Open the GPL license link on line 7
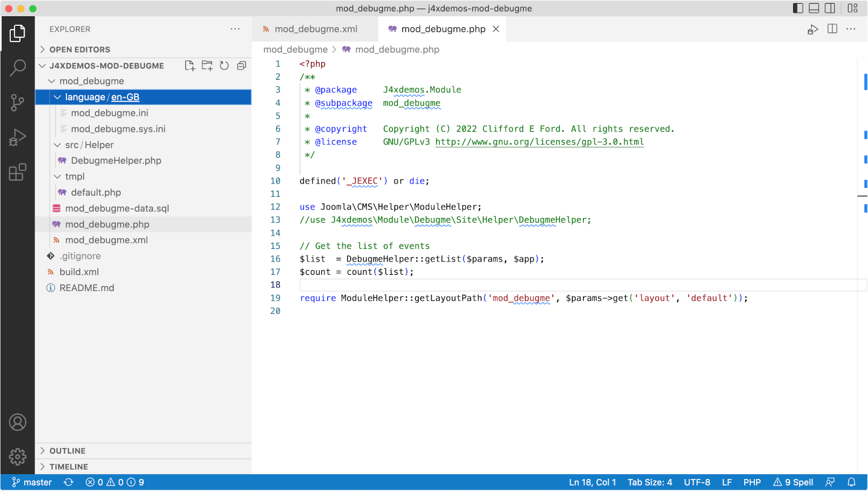The height and width of the screenshot is (491, 868). point(539,142)
